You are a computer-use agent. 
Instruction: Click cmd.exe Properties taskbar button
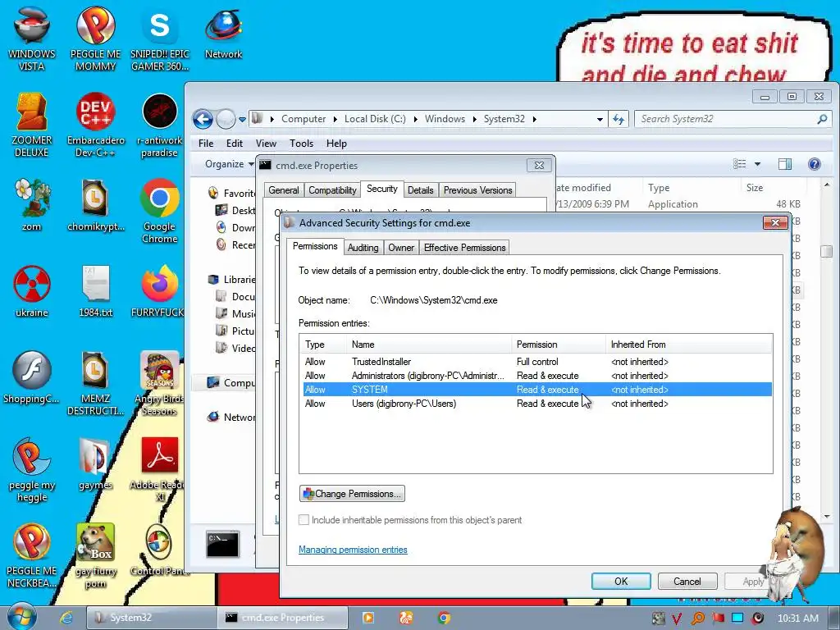(282, 618)
